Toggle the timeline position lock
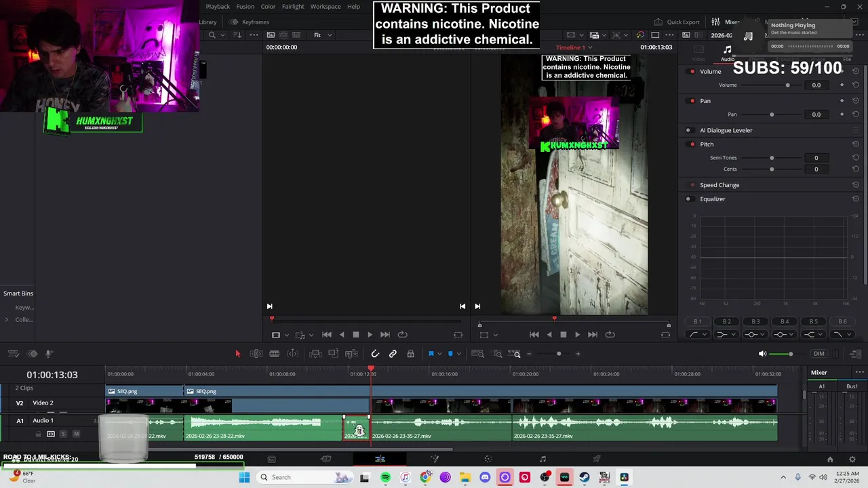 click(x=410, y=354)
